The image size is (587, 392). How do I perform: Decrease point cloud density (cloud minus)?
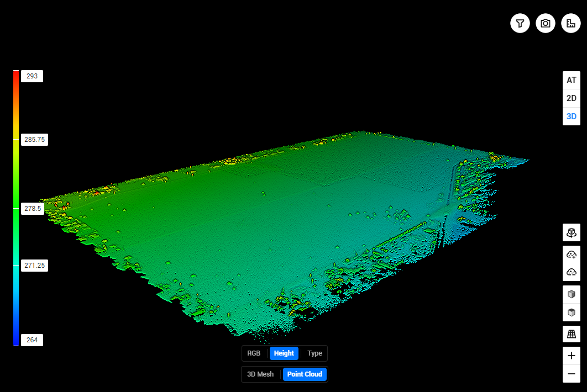(x=572, y=272)
